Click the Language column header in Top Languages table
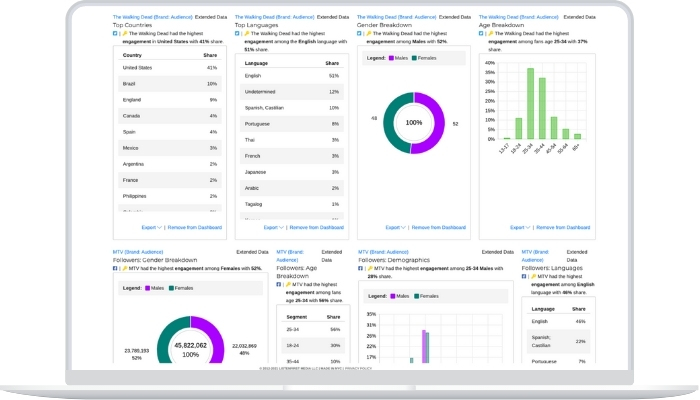 click(x=256, y=63)
